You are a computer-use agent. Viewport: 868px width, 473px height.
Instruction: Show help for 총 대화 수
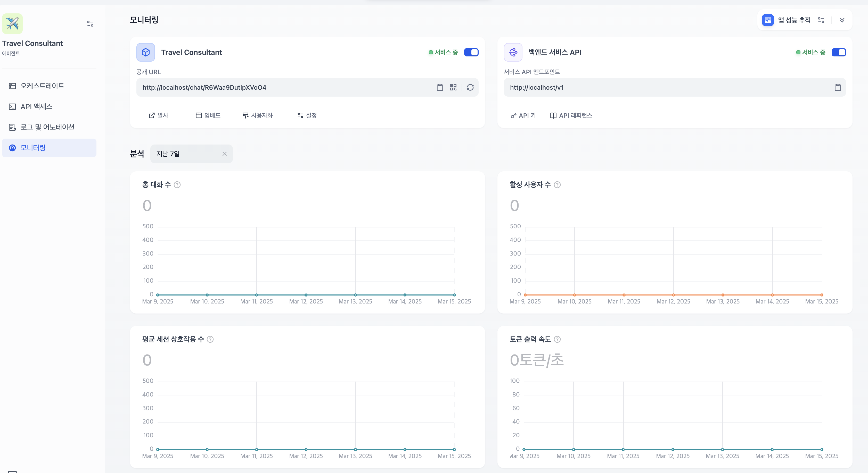[177, 185]
